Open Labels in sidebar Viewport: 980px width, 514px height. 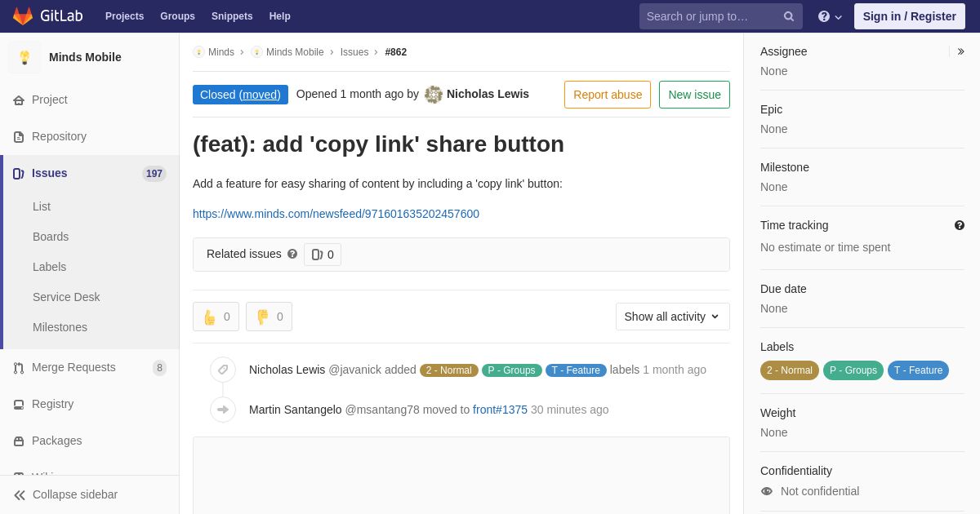pyautogui.click(x=49, y=267)
